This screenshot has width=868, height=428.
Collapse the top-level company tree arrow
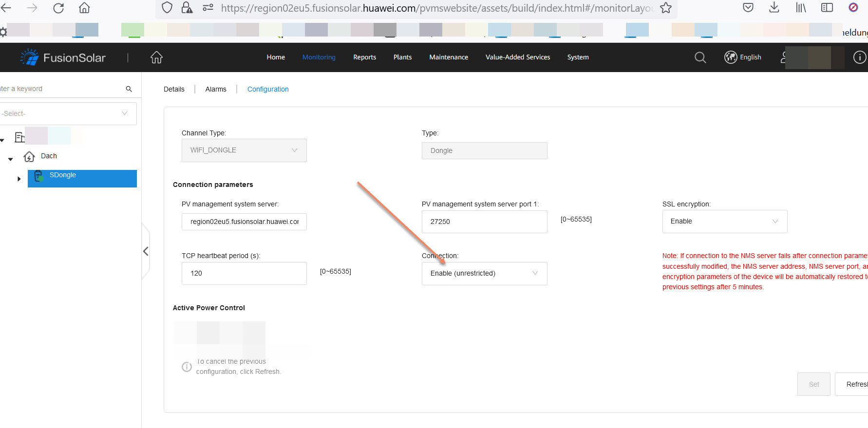pos(2,140)
